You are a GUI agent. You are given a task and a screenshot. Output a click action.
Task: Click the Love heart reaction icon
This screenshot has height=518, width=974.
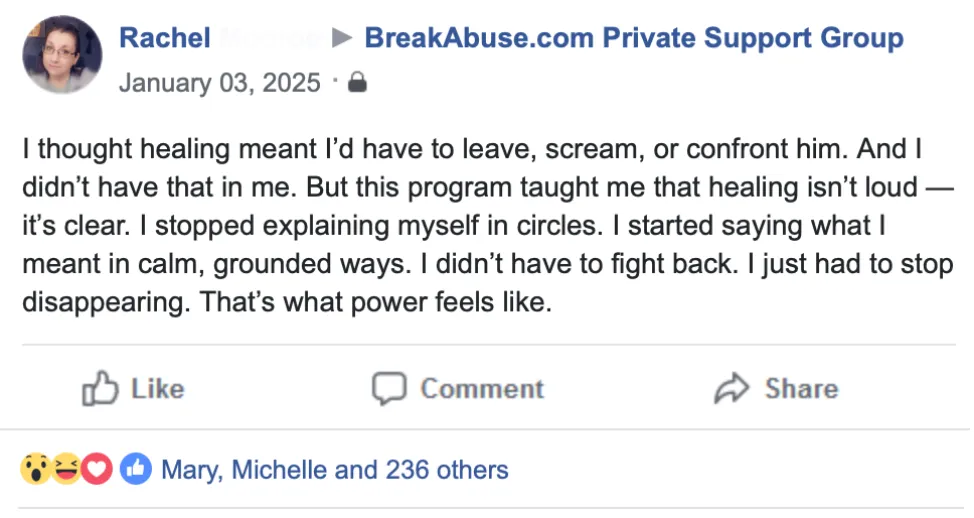point(96,469)
